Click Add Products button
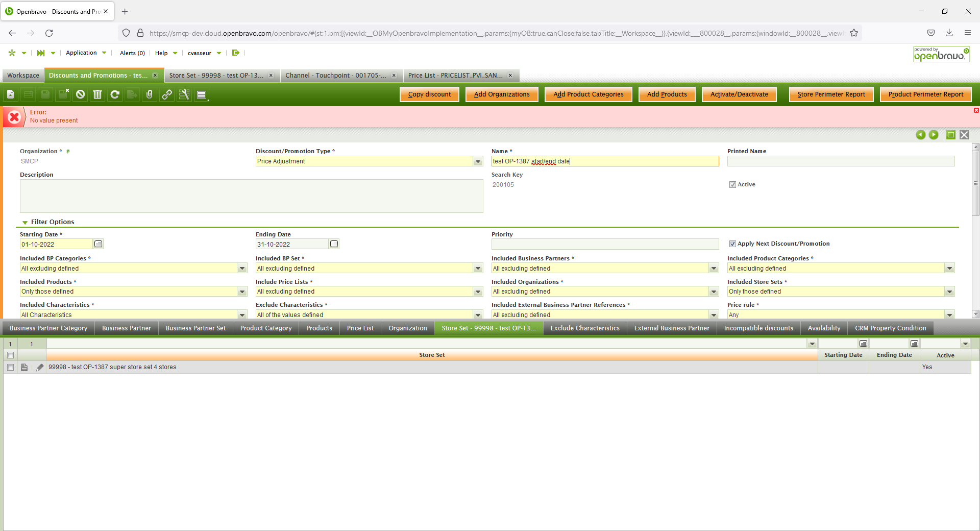 tap(667, 94)
